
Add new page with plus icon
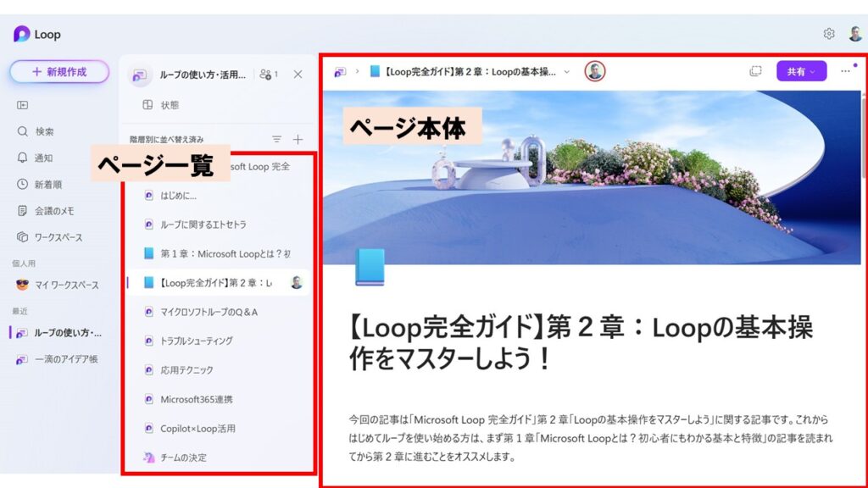click(298, 139)
